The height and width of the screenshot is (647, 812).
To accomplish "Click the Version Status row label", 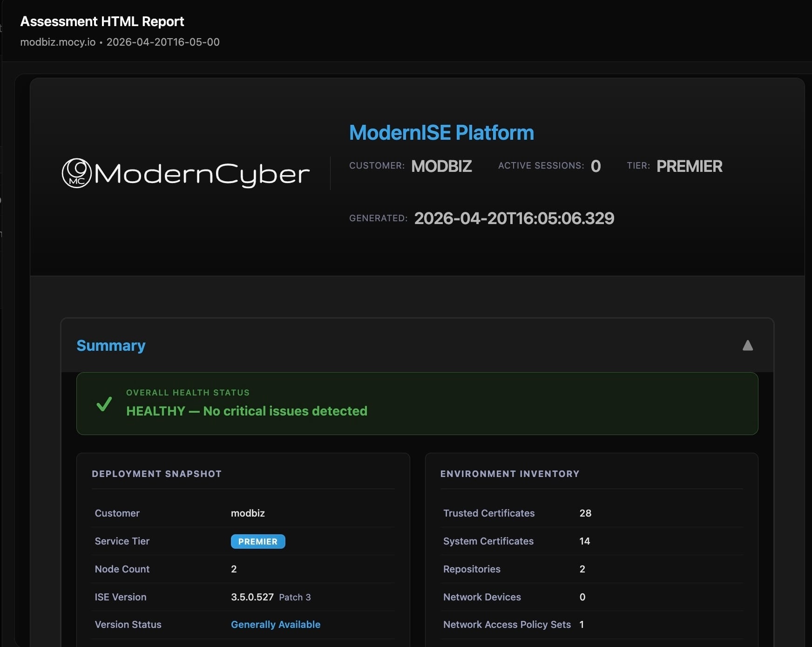I will pos(128,624).
